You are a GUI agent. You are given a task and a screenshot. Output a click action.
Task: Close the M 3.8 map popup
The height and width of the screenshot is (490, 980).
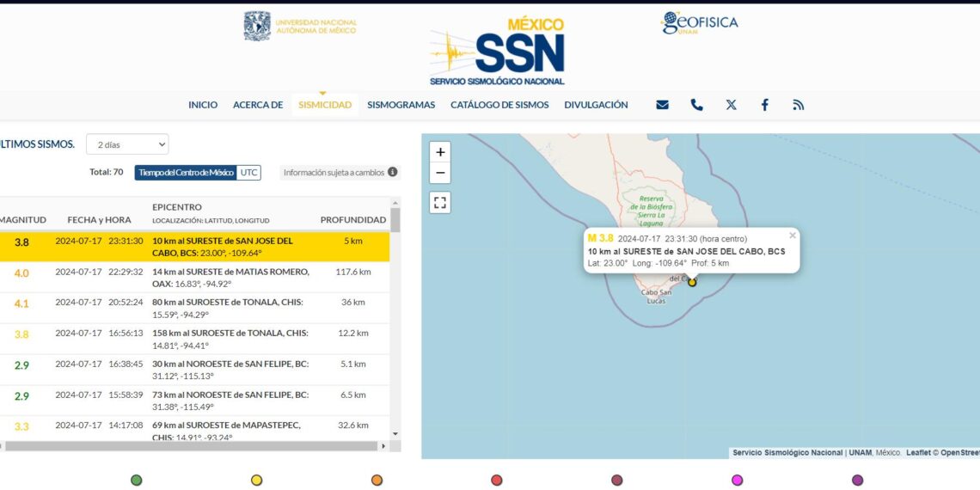[793, 236]
